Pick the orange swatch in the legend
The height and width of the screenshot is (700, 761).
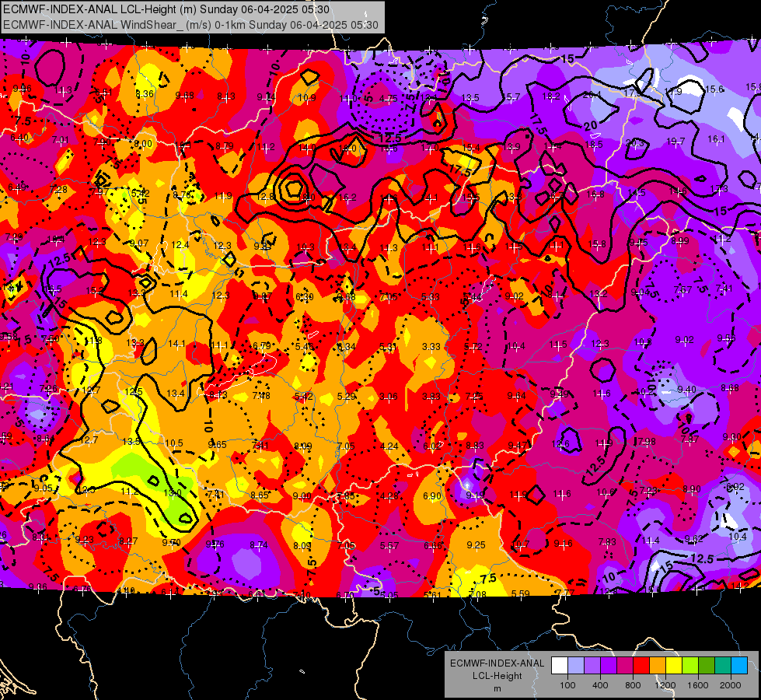[658, 666]
